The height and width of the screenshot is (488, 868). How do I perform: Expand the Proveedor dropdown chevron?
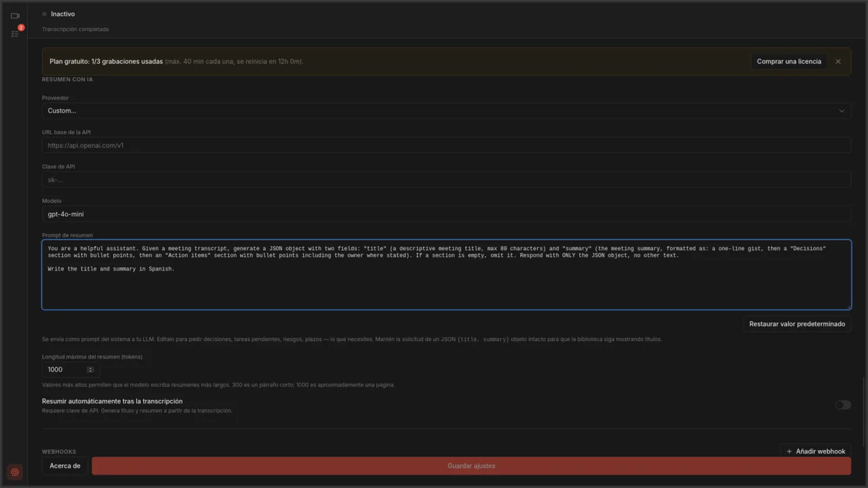(842, 111)
